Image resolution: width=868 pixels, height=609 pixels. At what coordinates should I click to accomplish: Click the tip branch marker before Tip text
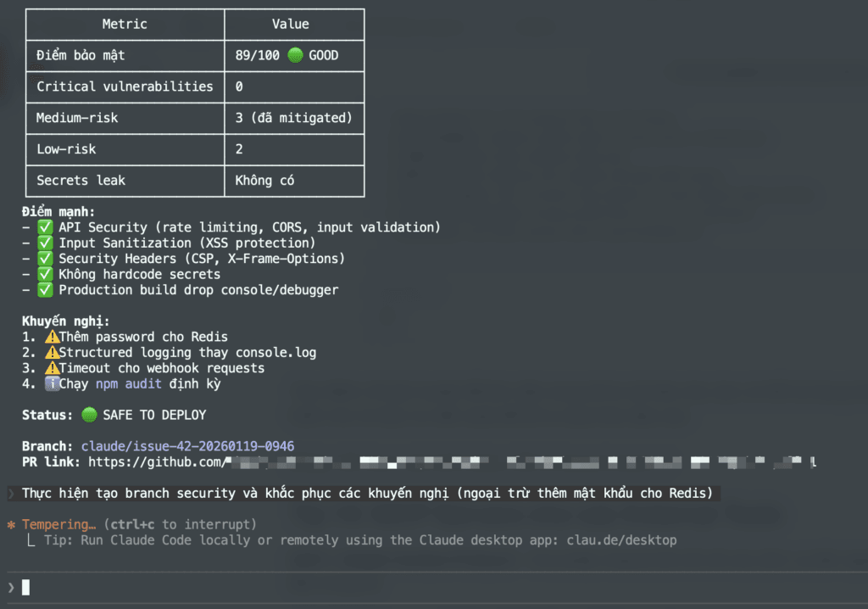click(x=31, y=540)
